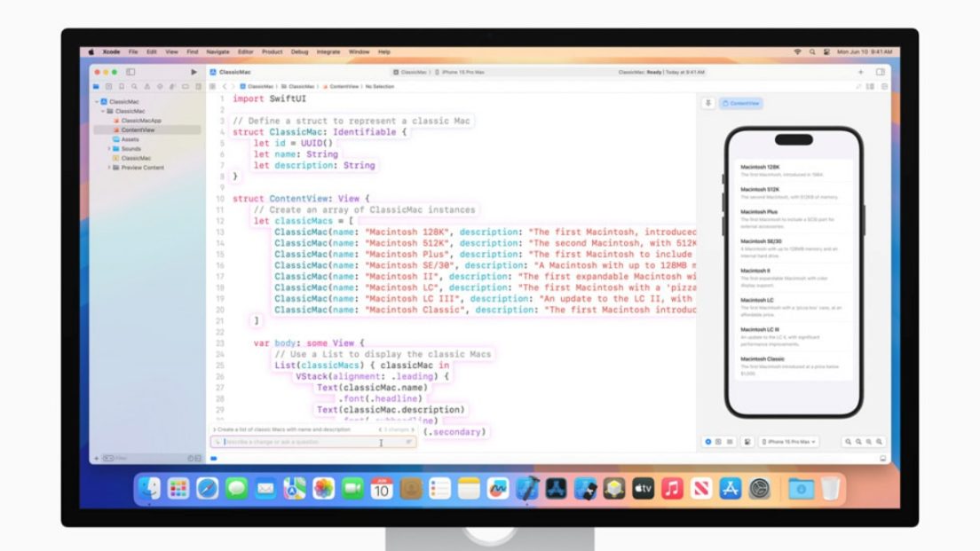This screenshot has height=551, width=980.
Task: Switch preview to selectable mode
Action: [x=719, y=441]
